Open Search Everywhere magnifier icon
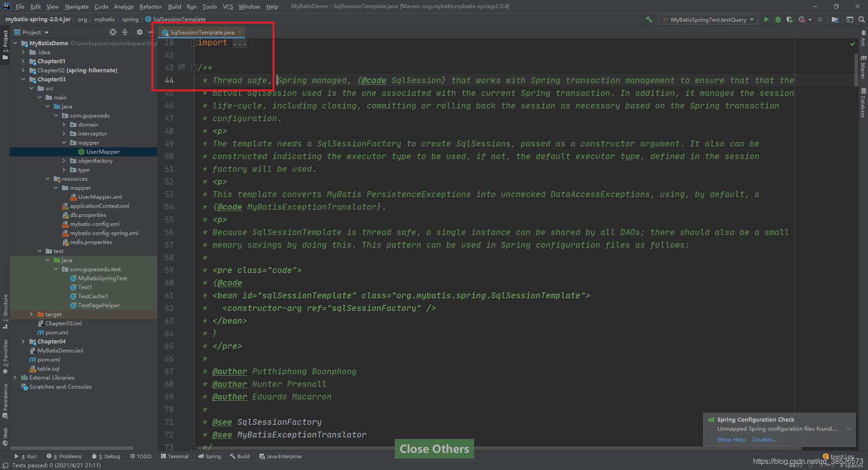Viewport: 868px width, 470px height. coord(862,19)
